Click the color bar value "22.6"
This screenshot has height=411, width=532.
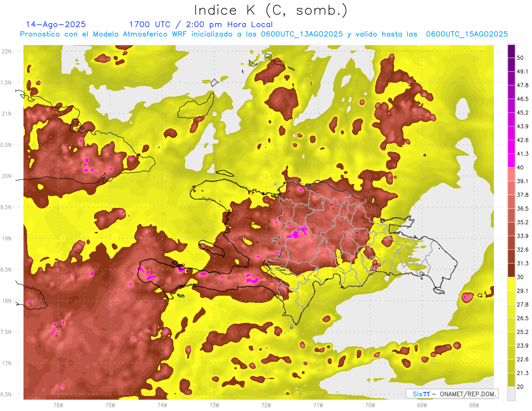[523, 360]
